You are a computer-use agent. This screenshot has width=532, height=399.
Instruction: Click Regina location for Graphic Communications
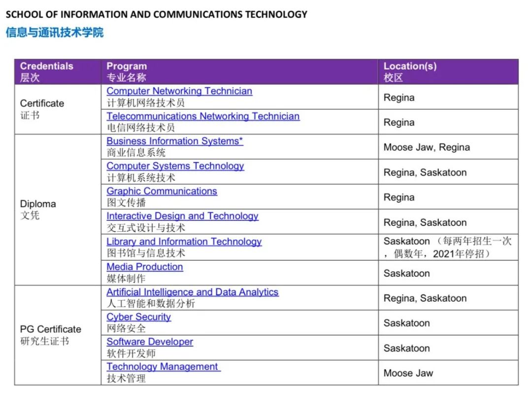coord(448,197)
